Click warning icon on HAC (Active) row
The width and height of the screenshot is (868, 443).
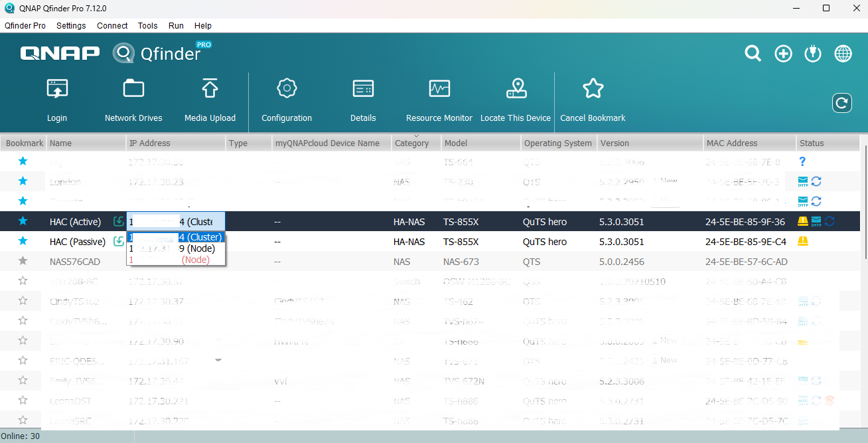pos(803,222)
